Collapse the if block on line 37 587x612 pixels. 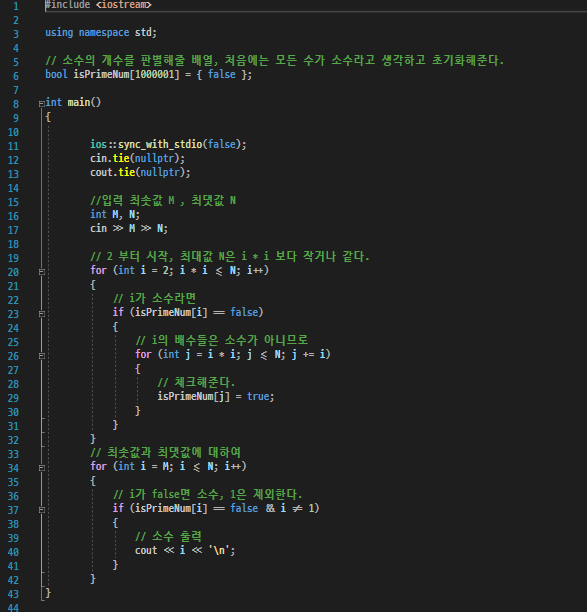41,510
